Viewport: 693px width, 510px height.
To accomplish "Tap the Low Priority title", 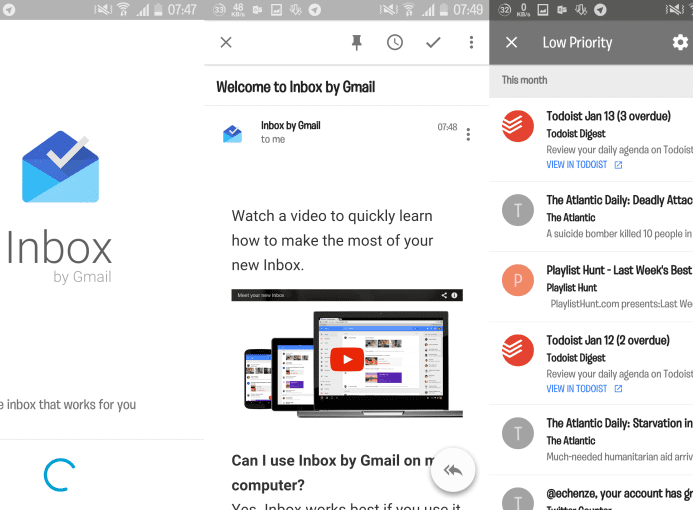I will click(577, 43).
